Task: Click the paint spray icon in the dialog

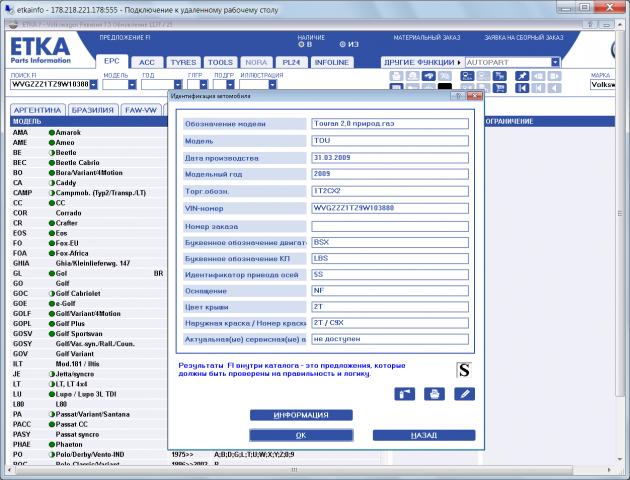Action: click(404, 394)
